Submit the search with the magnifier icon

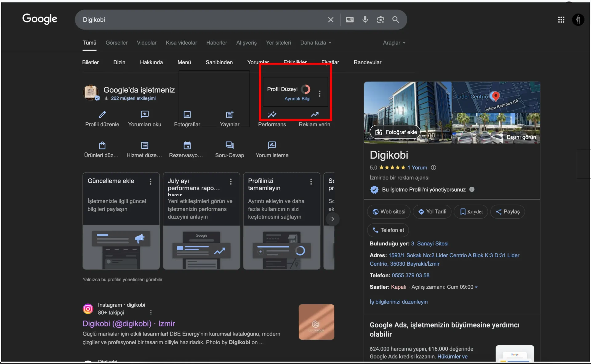pos(396,20)
